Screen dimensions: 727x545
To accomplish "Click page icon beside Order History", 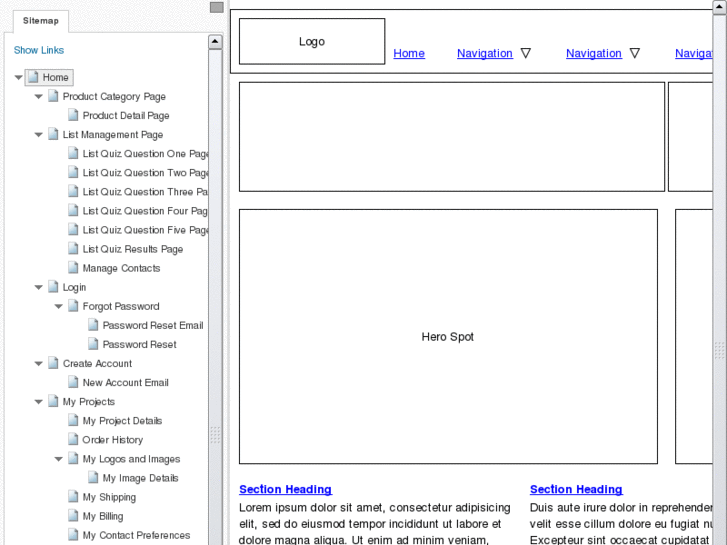I will click(x=73, y=439).
